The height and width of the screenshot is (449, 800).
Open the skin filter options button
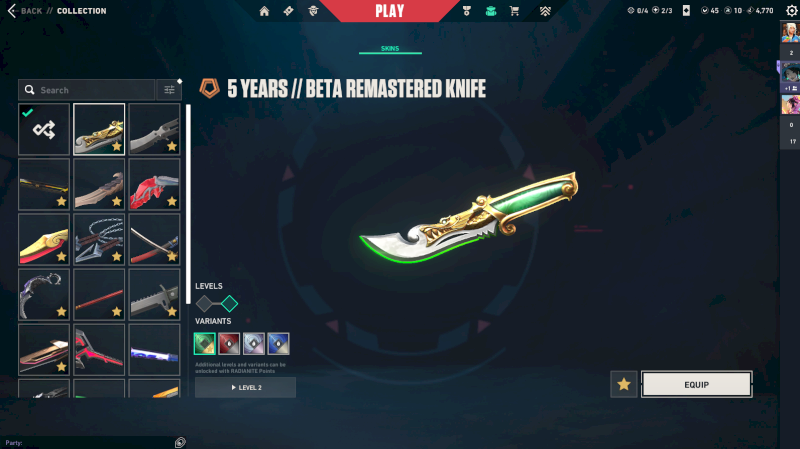(169, 90)
